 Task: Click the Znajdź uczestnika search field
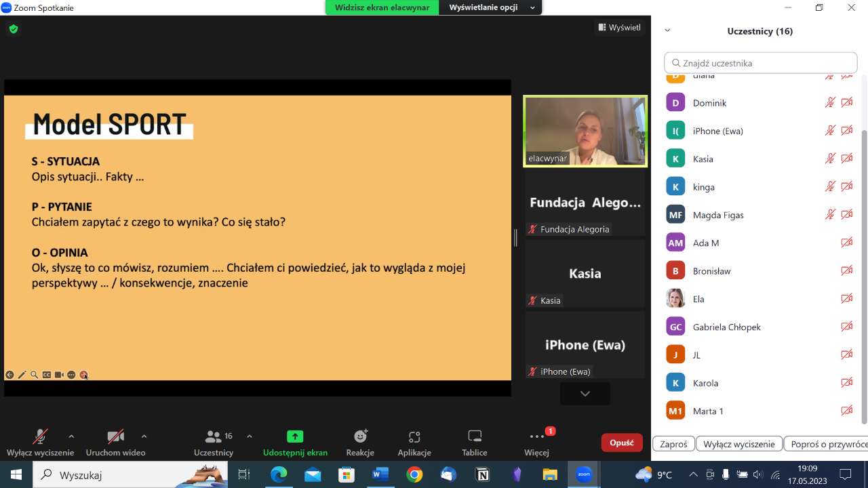761,63
